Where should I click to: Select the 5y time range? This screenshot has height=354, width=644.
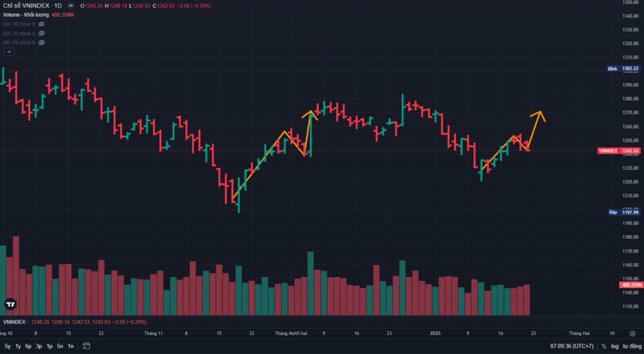pyautogui.click(x=8, y=346)
